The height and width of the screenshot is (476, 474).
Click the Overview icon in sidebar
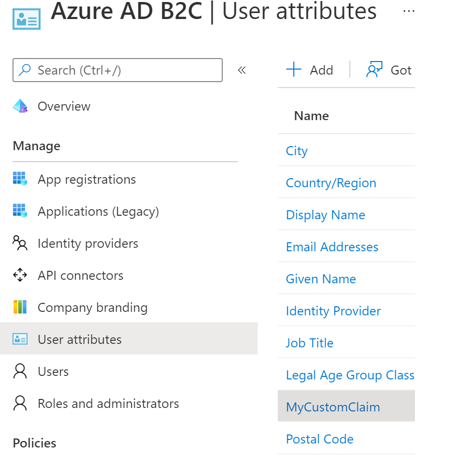pyautogui.click(x=20, y=106)
